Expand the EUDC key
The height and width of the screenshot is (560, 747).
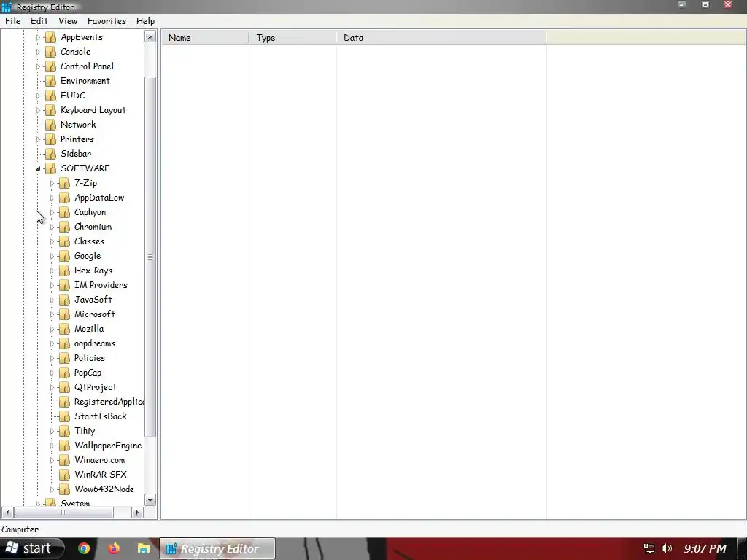[38, 96]
